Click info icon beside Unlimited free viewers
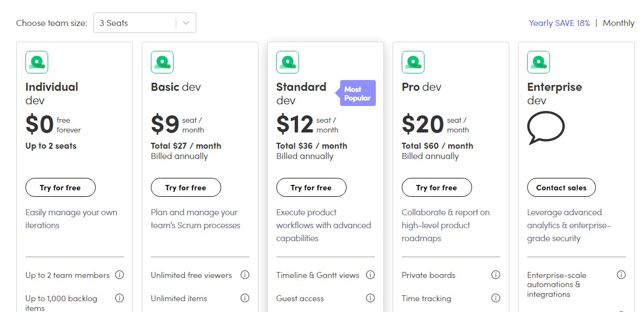This screenshot has width=644, height=312. 245,275
